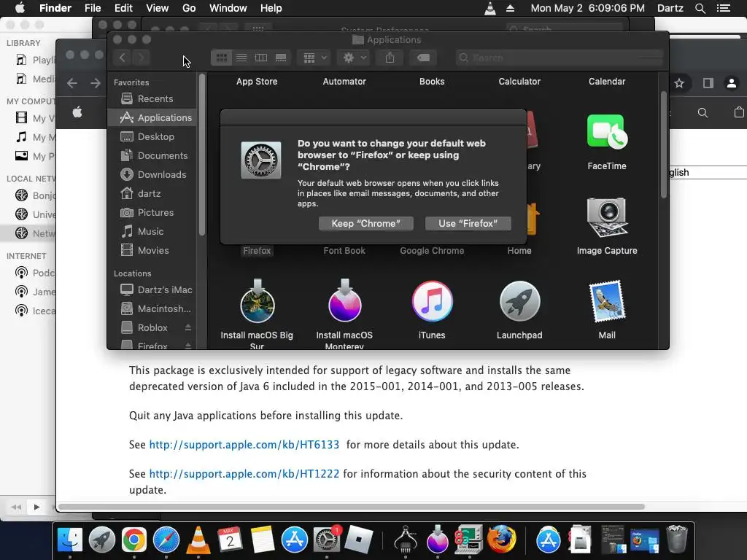This screenshot has width=747, height=560.
Task: Open the gear Action dropdown in Finder toolbar
Action: coord(354,58)
